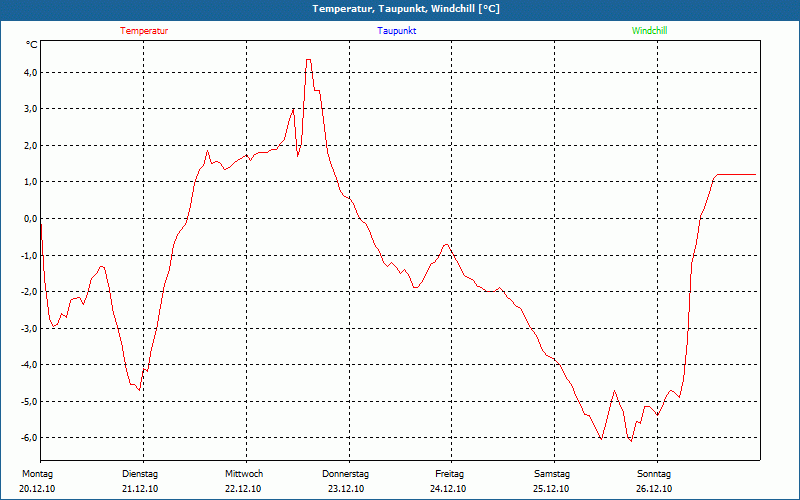The width and height of the screenshot is (800, 500).
Task: Click the 4,0 y-axis value
Action: point(30,72)
